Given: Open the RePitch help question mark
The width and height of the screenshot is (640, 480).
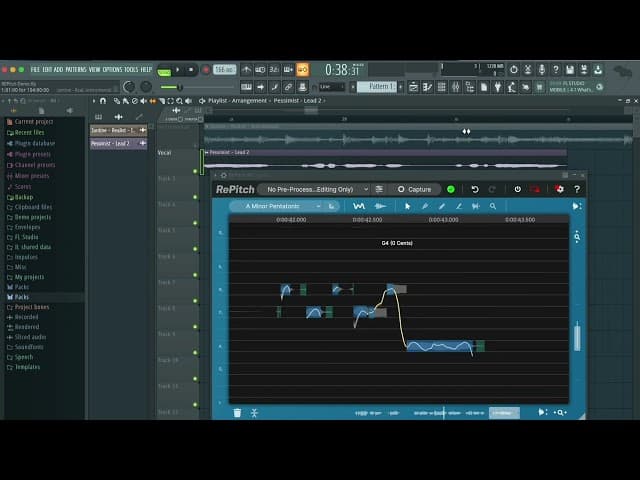Looking at the screenshot, I should tap(577, 189).
